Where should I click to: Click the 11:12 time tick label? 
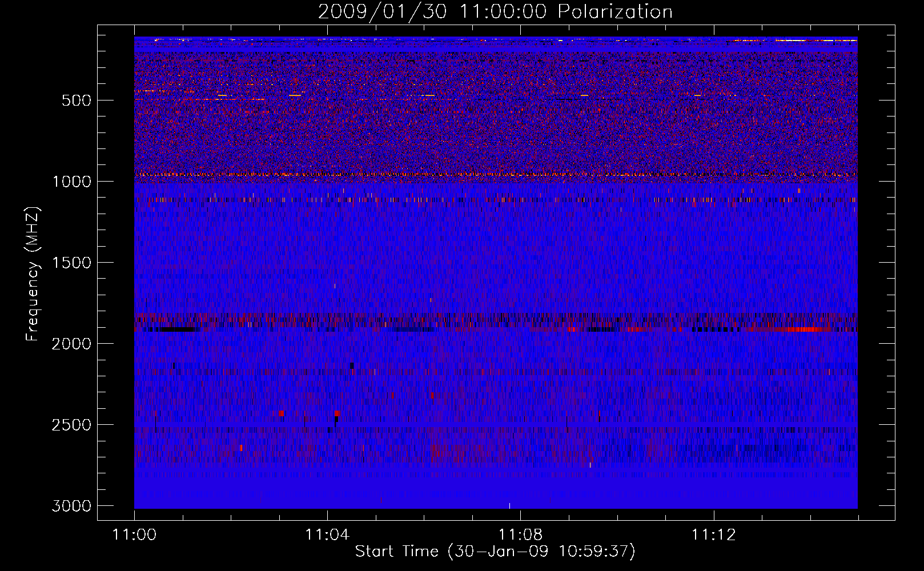[713, 535]
